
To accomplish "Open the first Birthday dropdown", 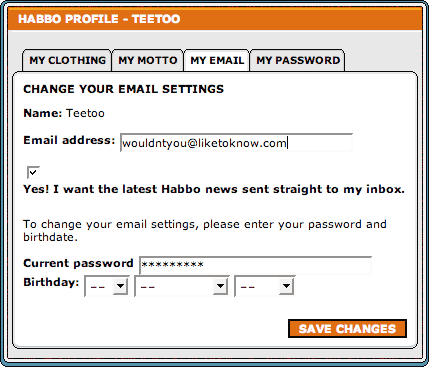I will pyautogui.click(x=107, y=286).
